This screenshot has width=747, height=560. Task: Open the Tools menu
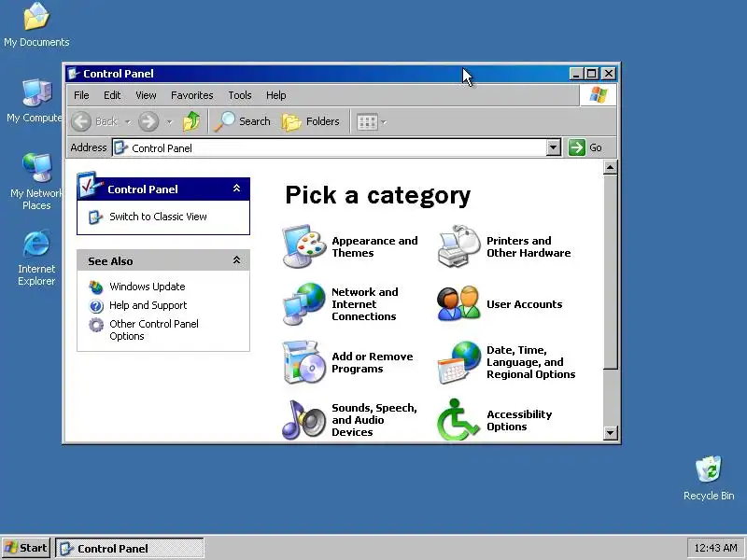[240, 95]
